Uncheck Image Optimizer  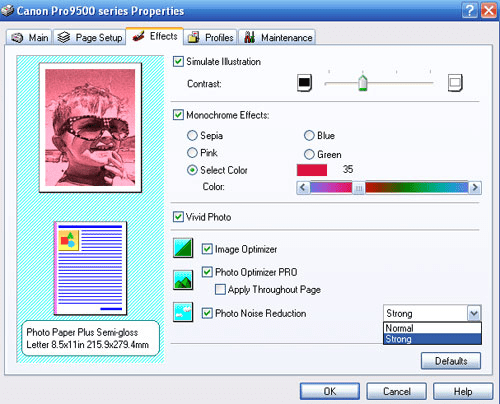tap(207, 249)
